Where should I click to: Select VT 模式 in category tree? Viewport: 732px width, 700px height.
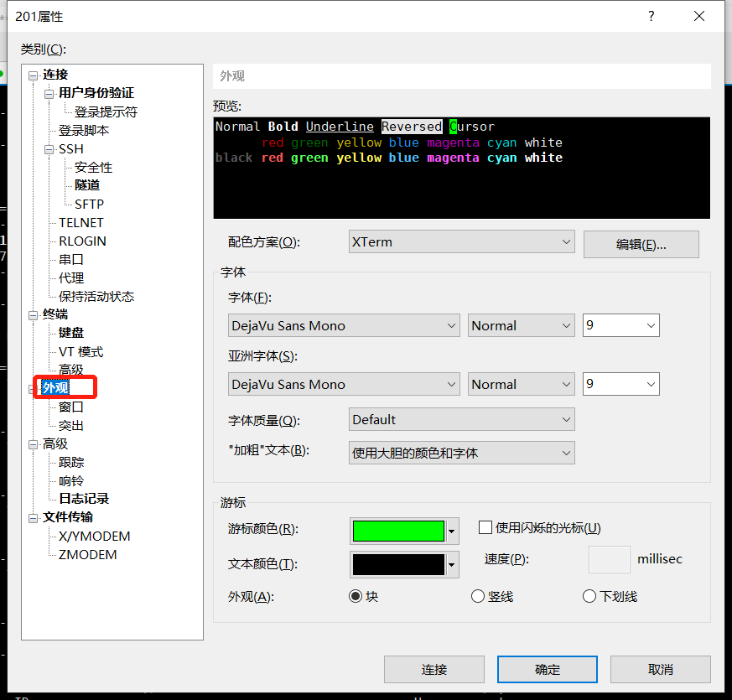pos(80,352)
